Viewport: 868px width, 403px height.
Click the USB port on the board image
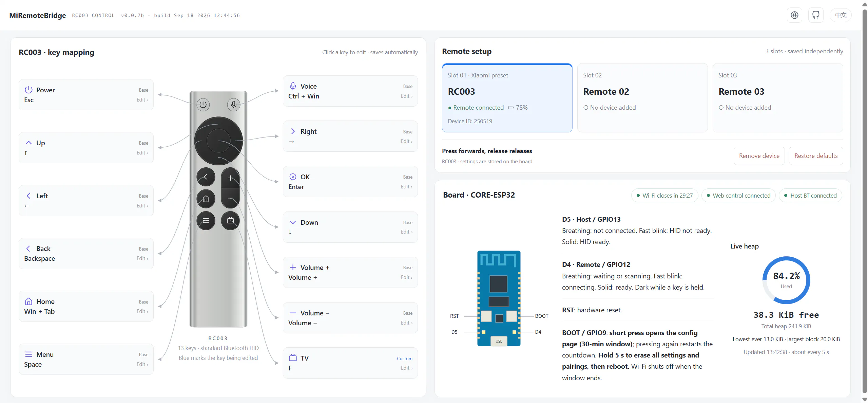pyautogui.click(x=499, y=341)
